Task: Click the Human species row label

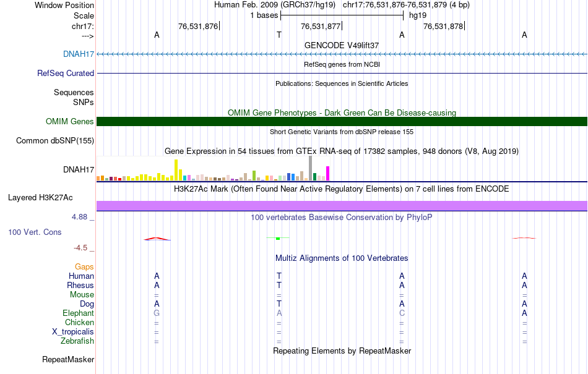Action: tap(81, 276)
